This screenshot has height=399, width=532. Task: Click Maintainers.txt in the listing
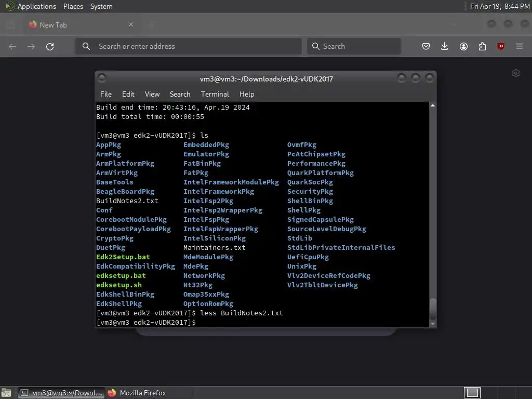215,248
